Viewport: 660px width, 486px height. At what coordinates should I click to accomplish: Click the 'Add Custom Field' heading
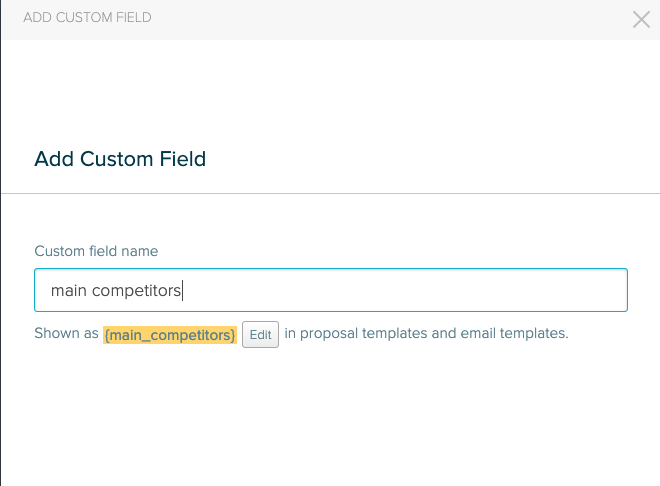coord(120,158)
